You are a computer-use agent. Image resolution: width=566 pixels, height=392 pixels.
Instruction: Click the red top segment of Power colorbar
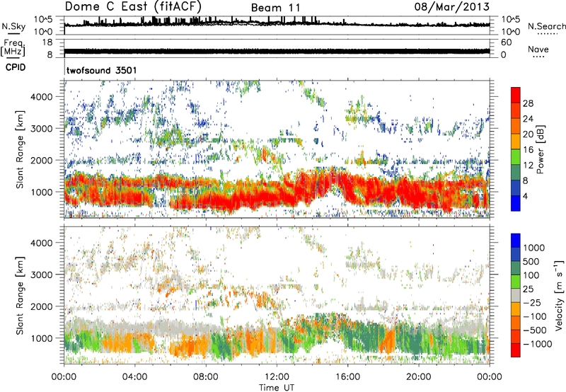pyautogui.click(x=516, y=93)
